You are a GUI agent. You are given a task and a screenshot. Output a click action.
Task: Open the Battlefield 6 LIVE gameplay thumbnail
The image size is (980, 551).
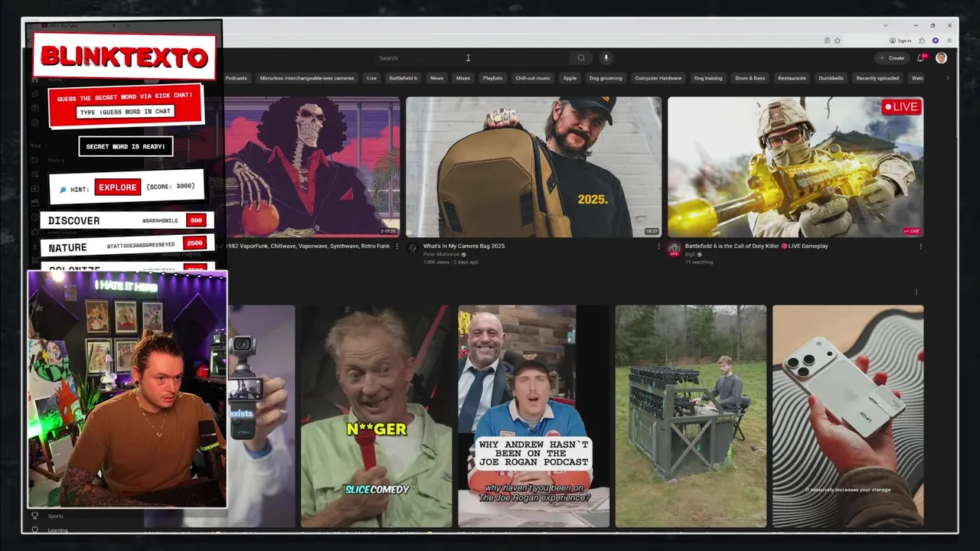point(795,167)
